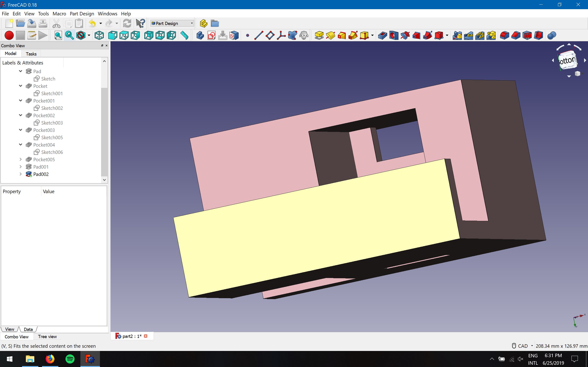Open Spotify from the taskbar
The image size is (588, 367).
tap(70, 359)
